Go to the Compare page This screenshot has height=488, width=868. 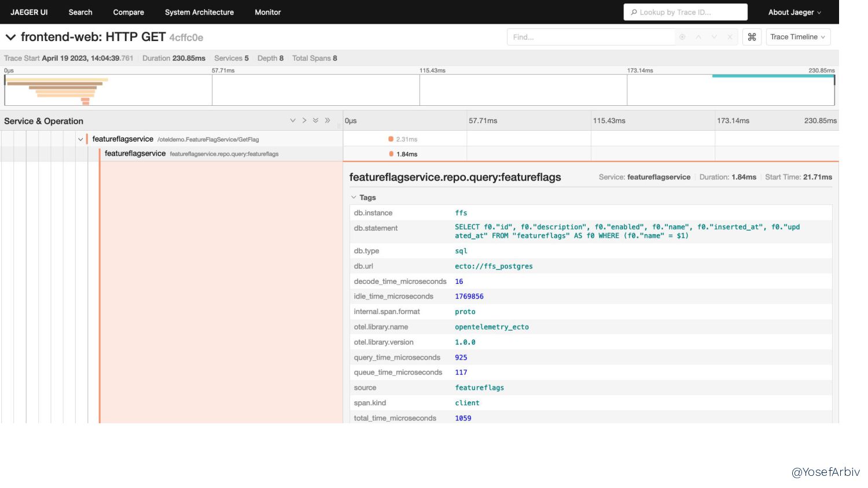tap(128, 12)
